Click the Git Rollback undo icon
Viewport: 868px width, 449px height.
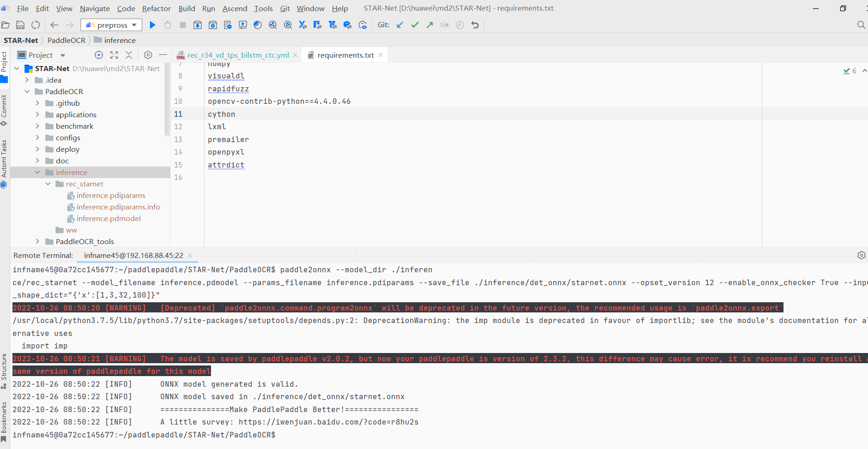tap(475, 25)
